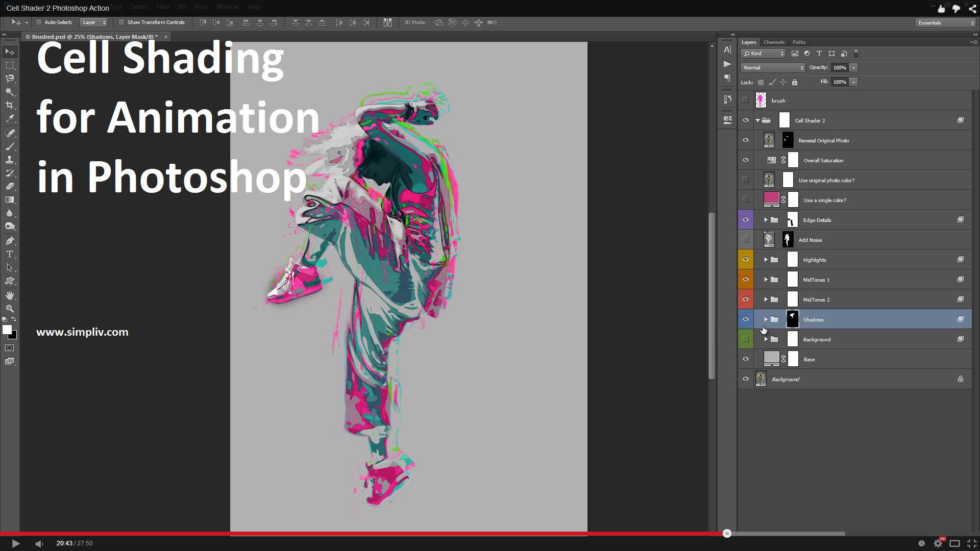Enable Show Transform Controls checkbox
The height and width of the screenshot is (551, 980).
(121, 22)
